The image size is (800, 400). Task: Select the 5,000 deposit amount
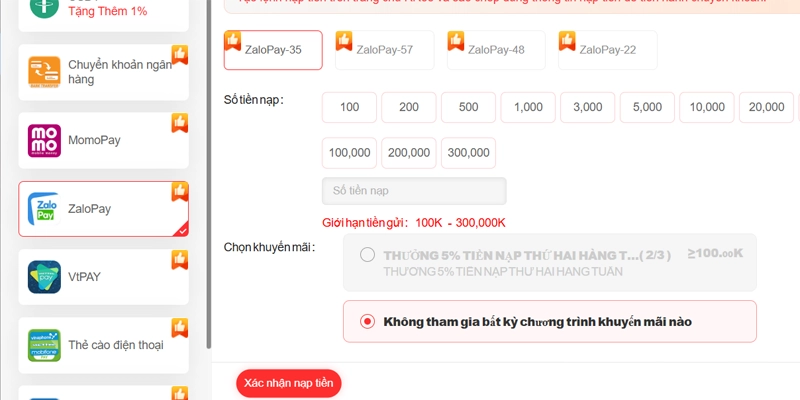click(647, 107)
